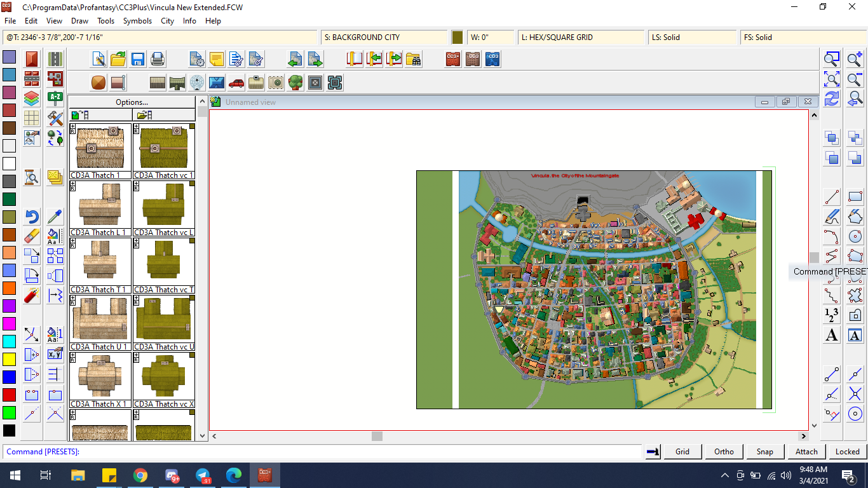The image size is (868, 488).
Task: Zoom out with the minus magnifier
Action: (x=855, y=79)
